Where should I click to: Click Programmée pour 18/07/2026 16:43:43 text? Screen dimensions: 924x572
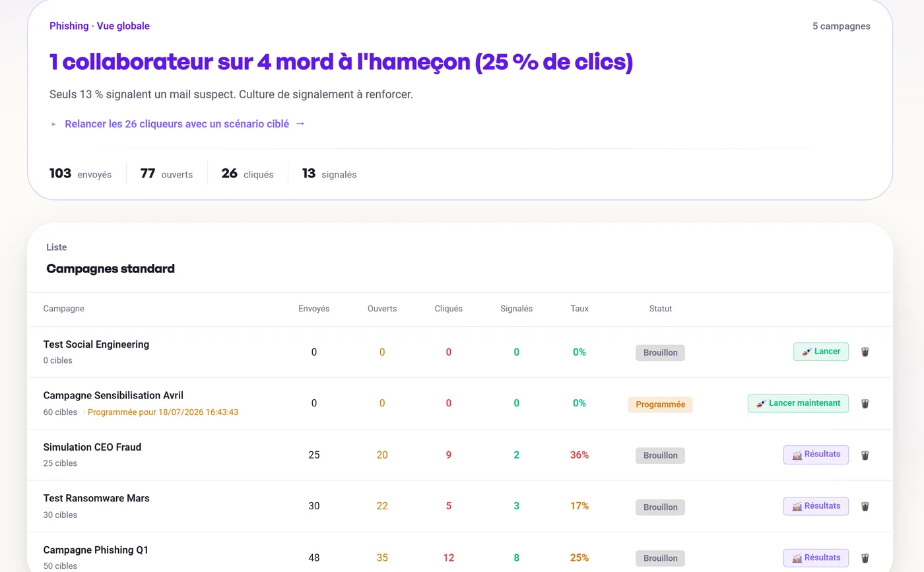point(163,412)
